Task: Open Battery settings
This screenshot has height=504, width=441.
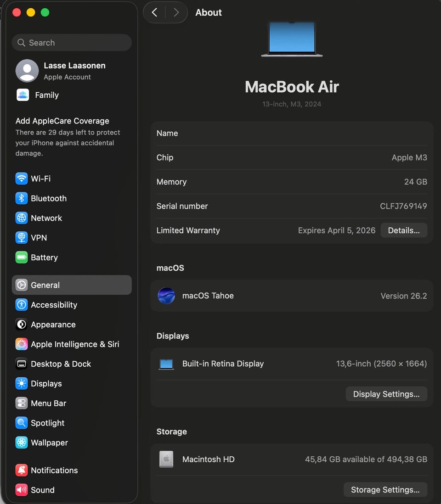Action: coord(72,258)
